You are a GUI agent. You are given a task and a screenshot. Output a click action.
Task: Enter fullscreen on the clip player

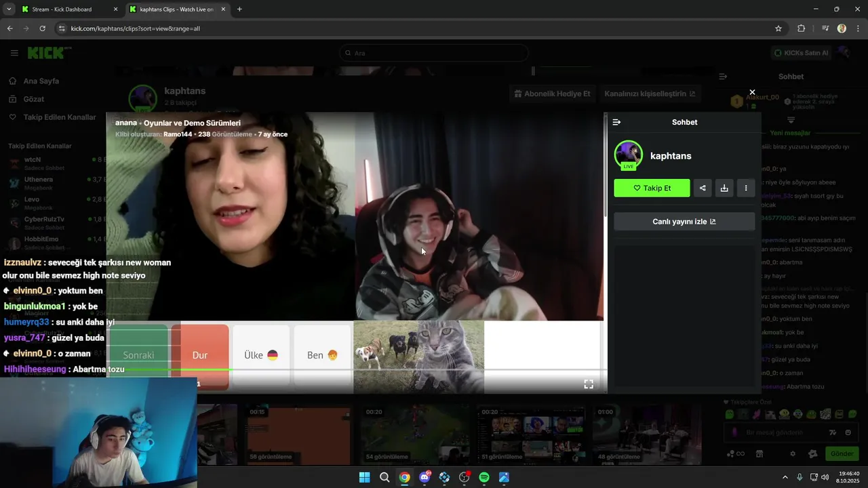(x=589, y=384)
